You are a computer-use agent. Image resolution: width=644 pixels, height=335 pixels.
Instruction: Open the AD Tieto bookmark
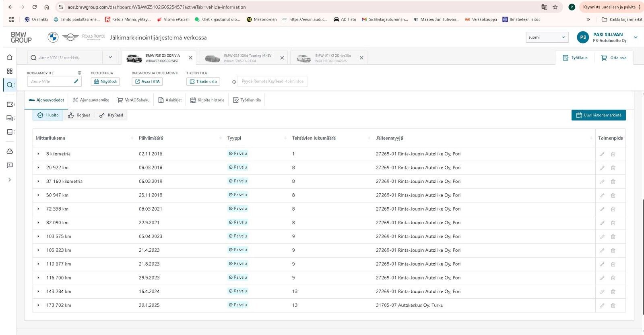point(345,19)
